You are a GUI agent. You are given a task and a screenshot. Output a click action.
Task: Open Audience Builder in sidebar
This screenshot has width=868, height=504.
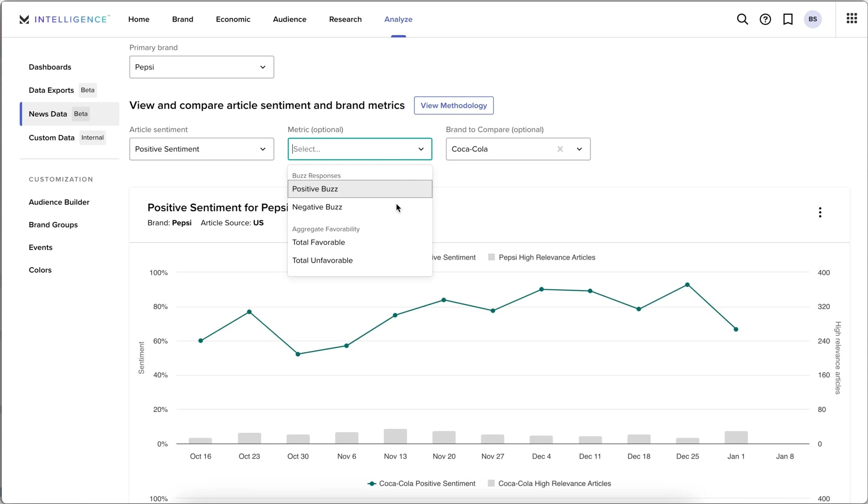(59, 202)
